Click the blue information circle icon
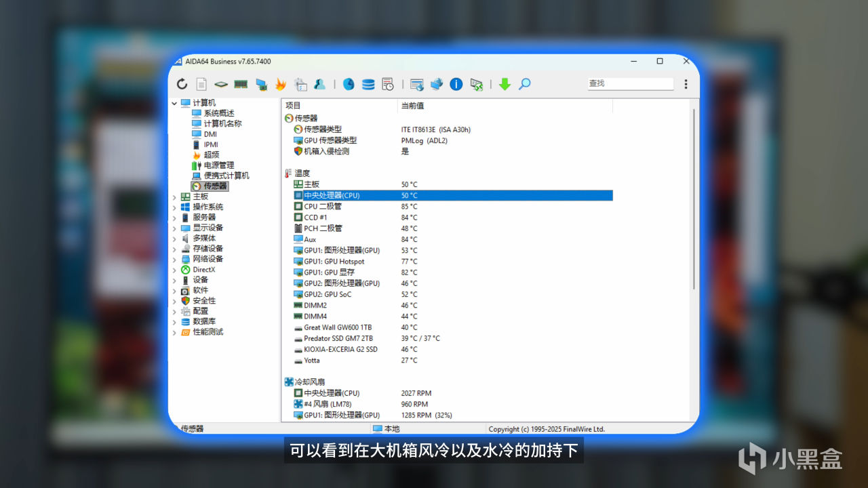Image resolution: width=868 pixels, height=488 pixels. (456, 84)
